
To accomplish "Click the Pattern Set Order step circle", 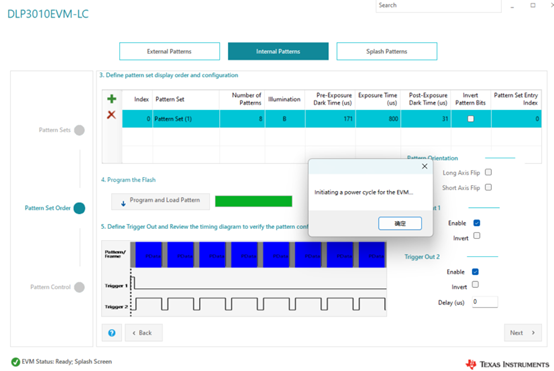I will (x=79, y=208).
